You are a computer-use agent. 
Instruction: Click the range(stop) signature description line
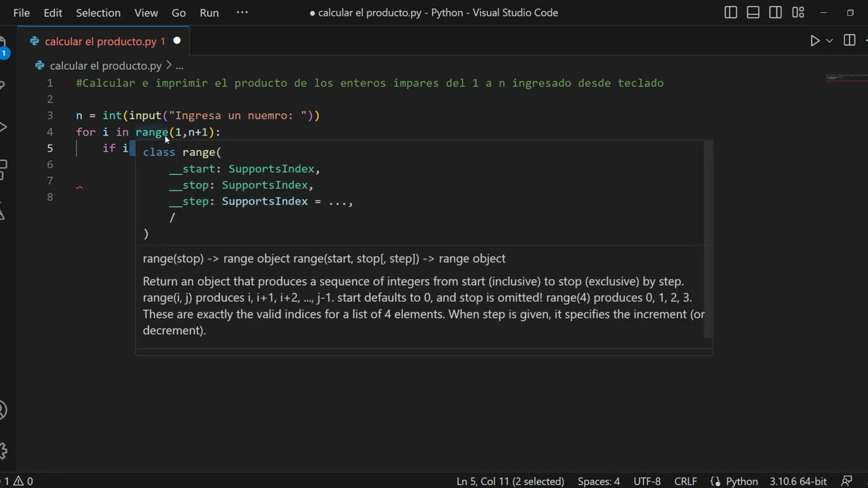pos(324,258)
